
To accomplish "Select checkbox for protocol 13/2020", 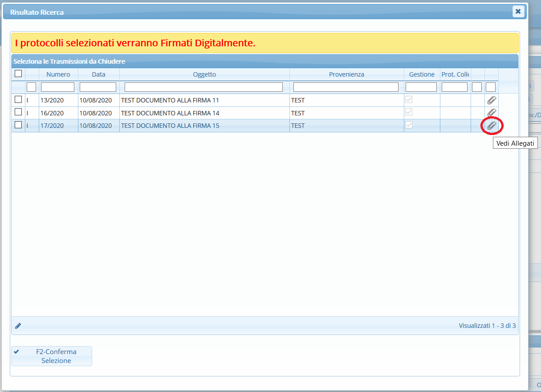I will [18, 99].
